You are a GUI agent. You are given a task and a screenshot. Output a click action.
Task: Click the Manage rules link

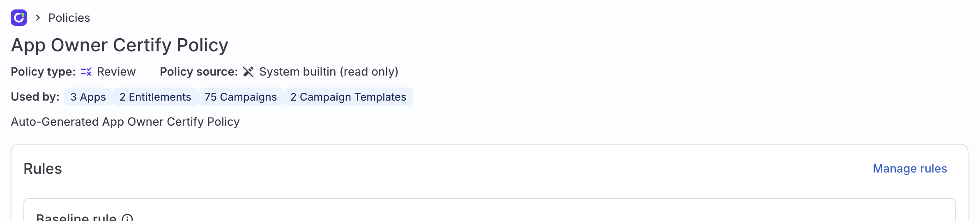[x=909, y=168]
